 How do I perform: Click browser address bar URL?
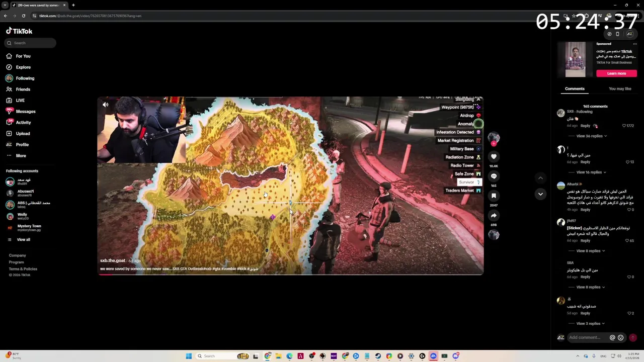coord(90,16)
